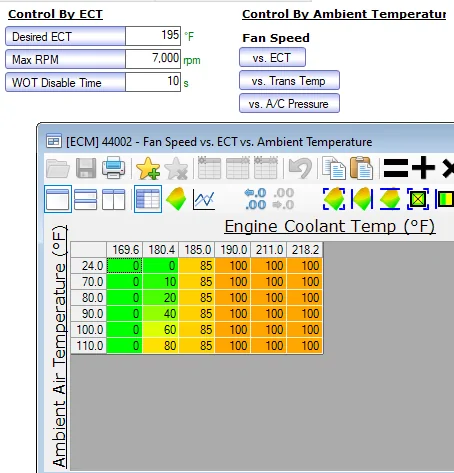Click the middle greyed table-compare icon
The width and height of the screenshot is (454, 473).
tap(238, 168)
